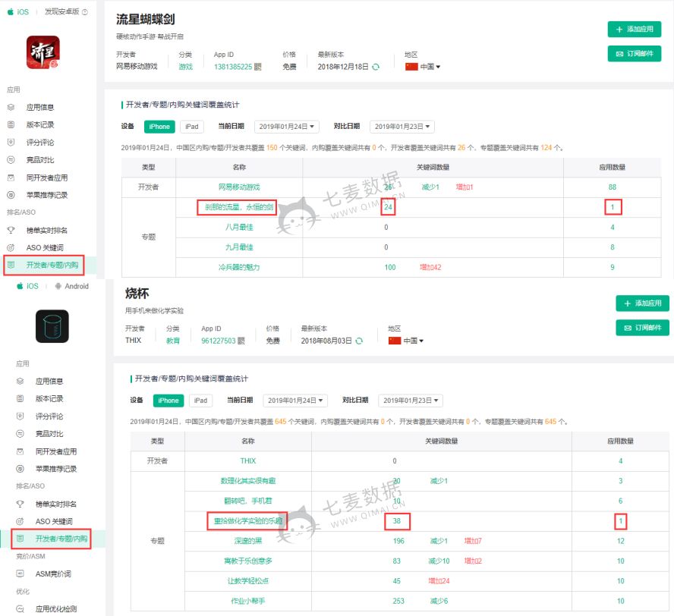This screenshot has width=674, height=616.
Task: Click the help icon beside 发现安卓版
Action: pyautogui.click(x=85, y=12)
